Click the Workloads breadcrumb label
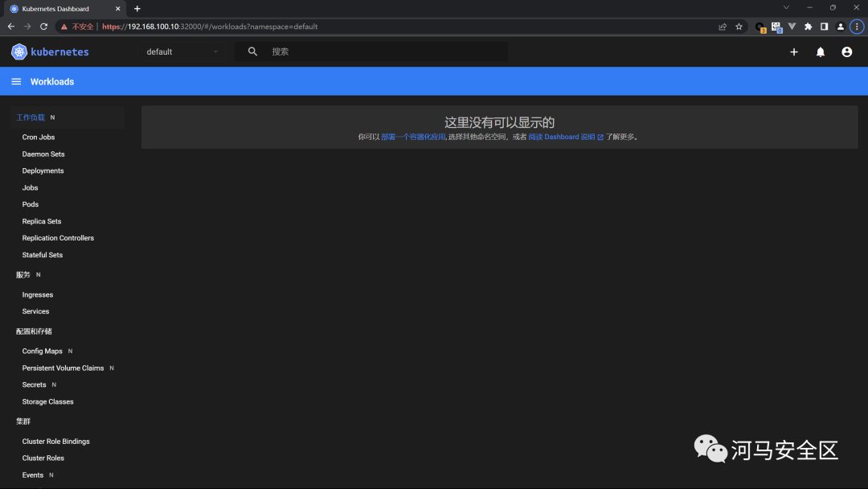The image size is (868, 489). tap(52, 80)
